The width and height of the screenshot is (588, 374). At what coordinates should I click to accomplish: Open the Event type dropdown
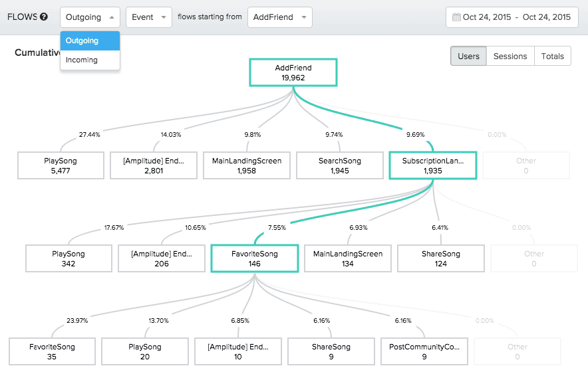click(x=149, y=17)
